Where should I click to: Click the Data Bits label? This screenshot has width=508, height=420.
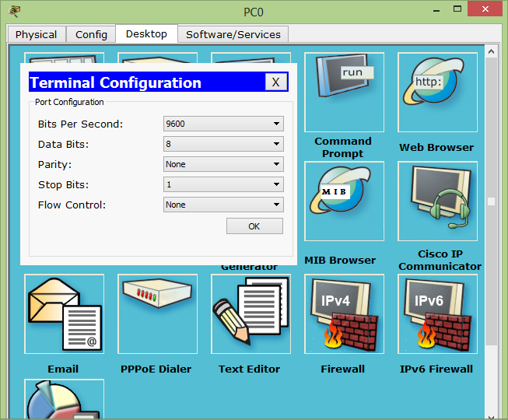click(x=63, y=144)
